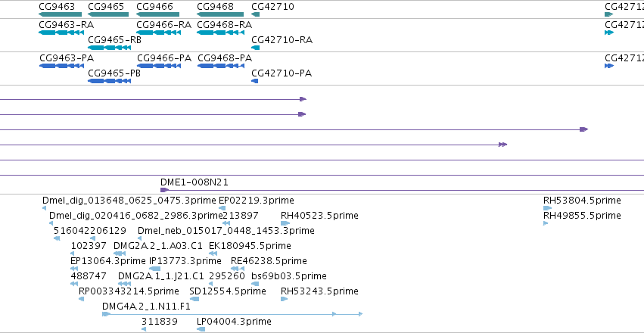This screenshot has height=333, width=644.
Task: Click the EP02219.3prime label
Action: point(257,201)
